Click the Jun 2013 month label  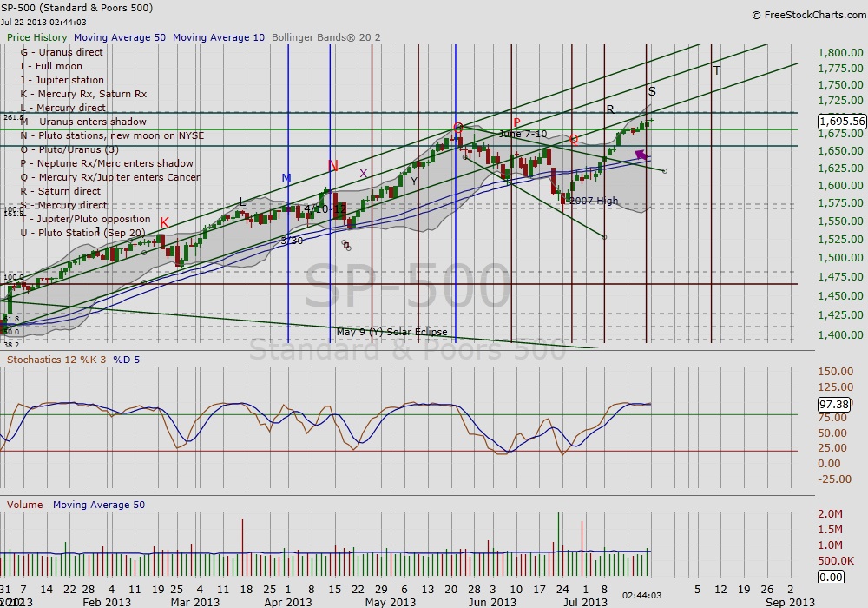[492, 602]
